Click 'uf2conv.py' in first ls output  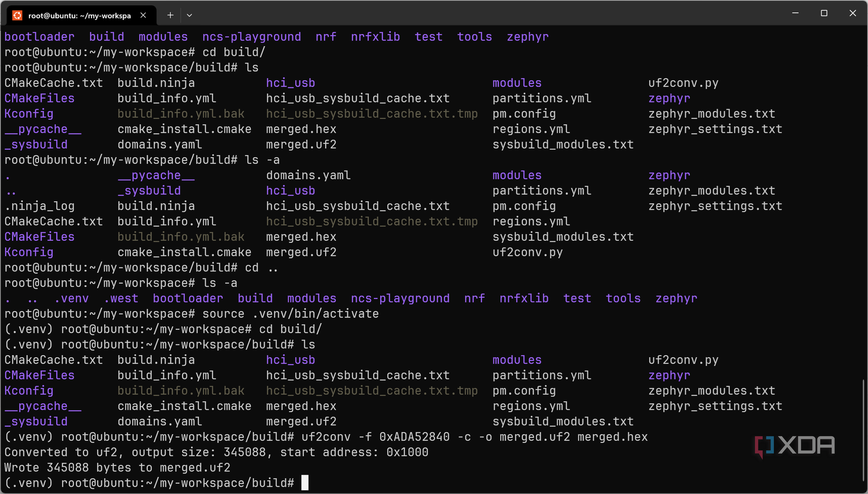pyautogui.click(x=683, y=83)
